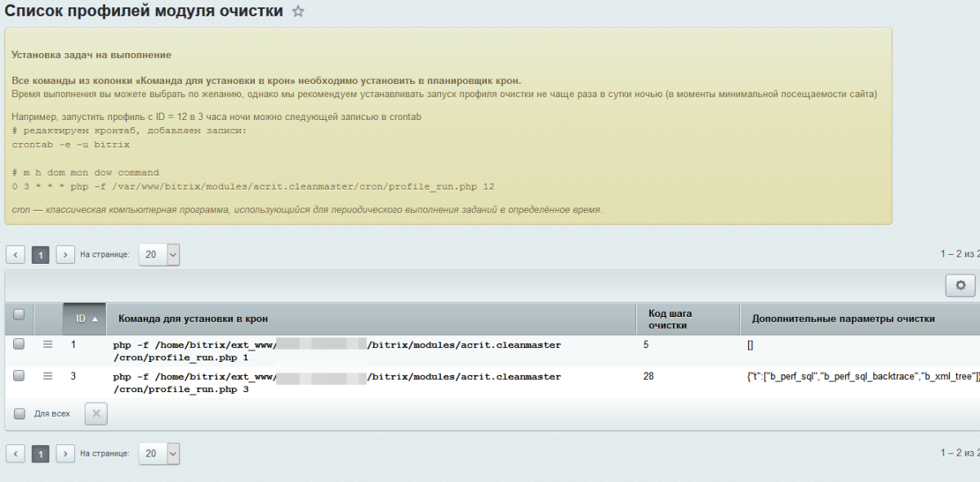Viewport: 980px width, 482px height.
Task: Sort by the ID column header
Action: pyautogui.click(x=84, y=319)
